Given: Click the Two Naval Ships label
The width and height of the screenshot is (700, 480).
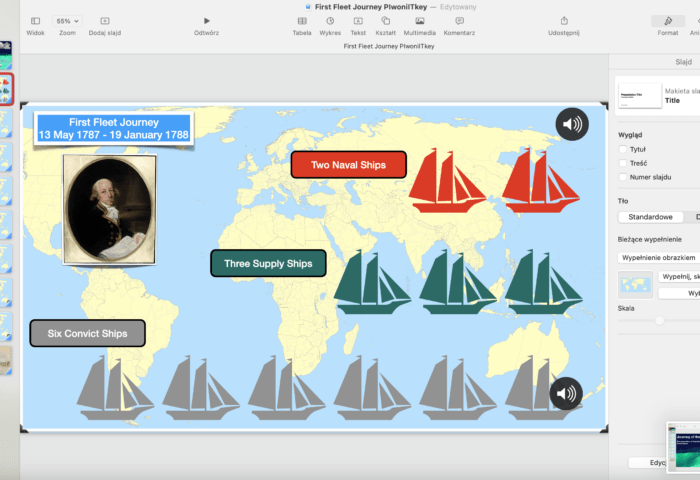Looking at the screenshot, I should 347,165.
